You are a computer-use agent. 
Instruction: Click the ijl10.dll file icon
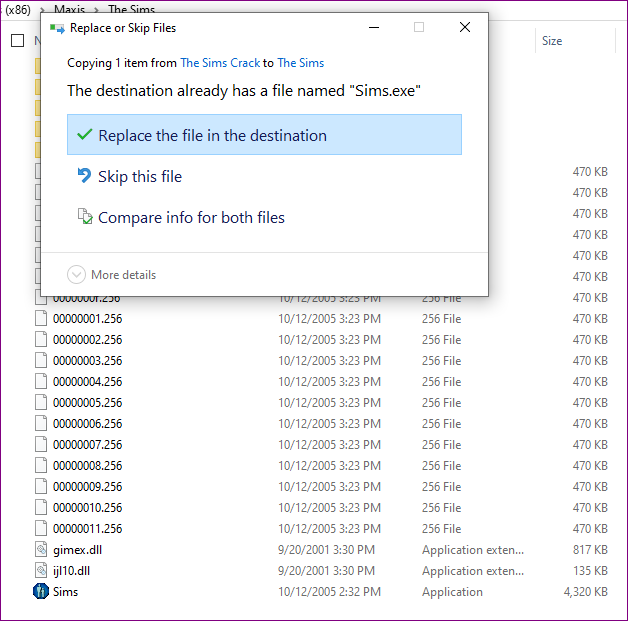coord(41,570)
